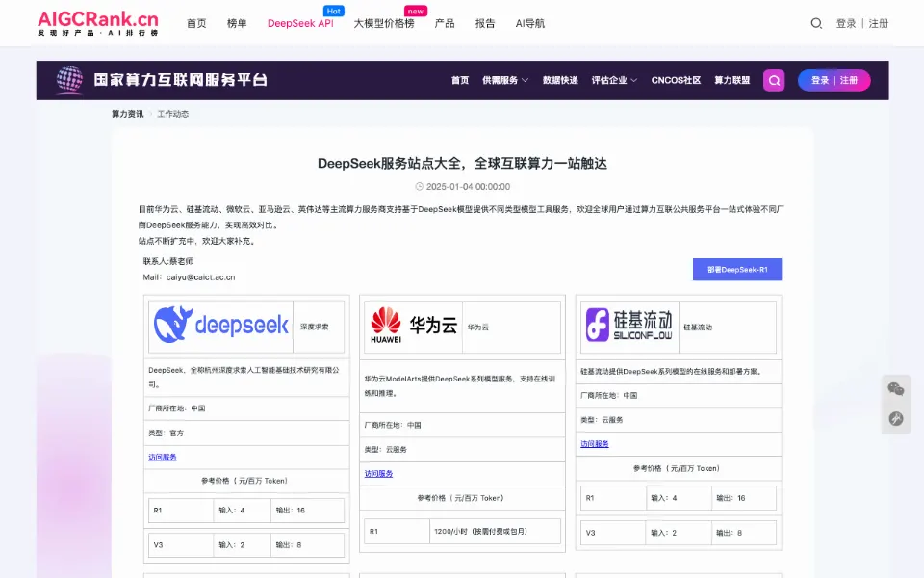Click the date 2025-01-04 00:00:00
The height and width of the screenshot is (578, 924).
click(x=468, y=186)
